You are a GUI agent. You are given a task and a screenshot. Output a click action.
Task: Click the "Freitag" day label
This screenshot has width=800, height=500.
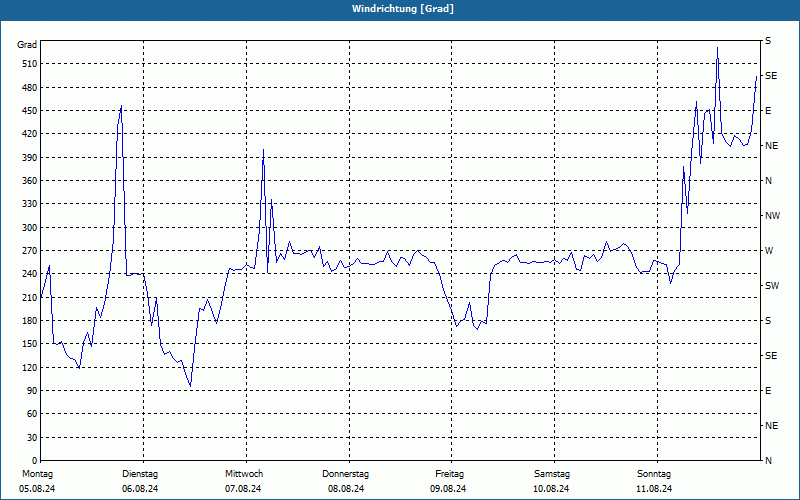coord(449,474)
